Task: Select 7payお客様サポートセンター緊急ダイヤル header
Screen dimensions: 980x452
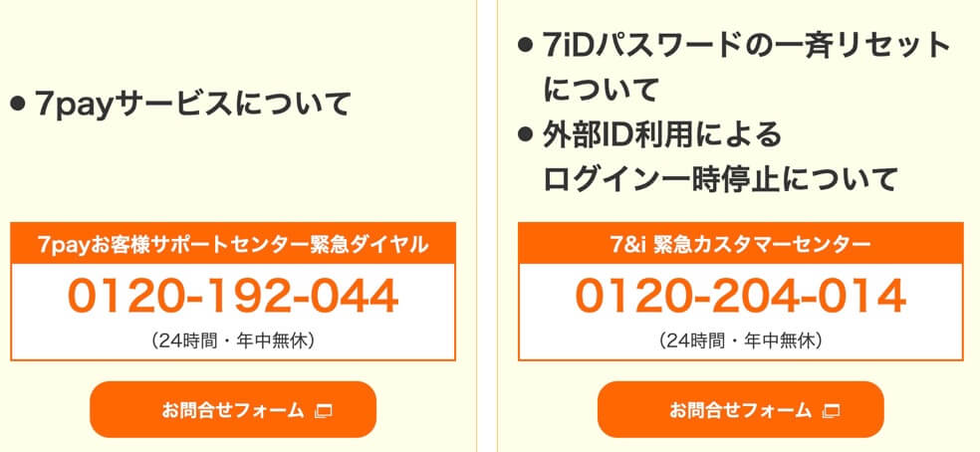Action: (232, 243)
